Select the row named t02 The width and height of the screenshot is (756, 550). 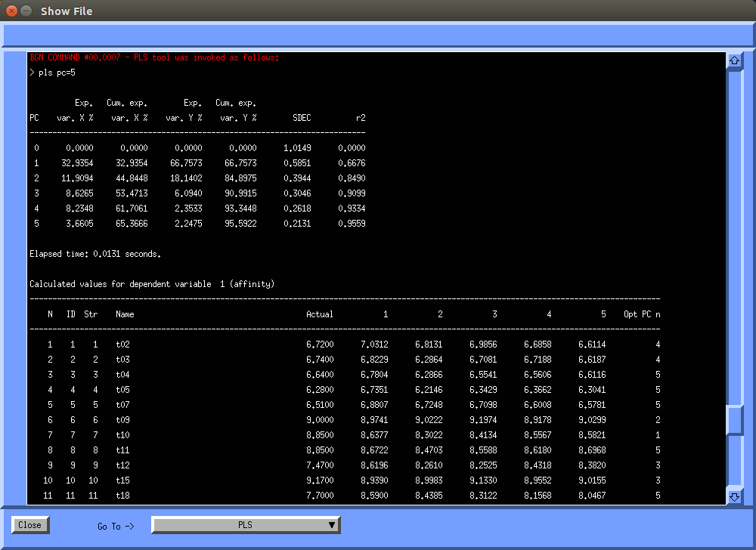[123, 345]
